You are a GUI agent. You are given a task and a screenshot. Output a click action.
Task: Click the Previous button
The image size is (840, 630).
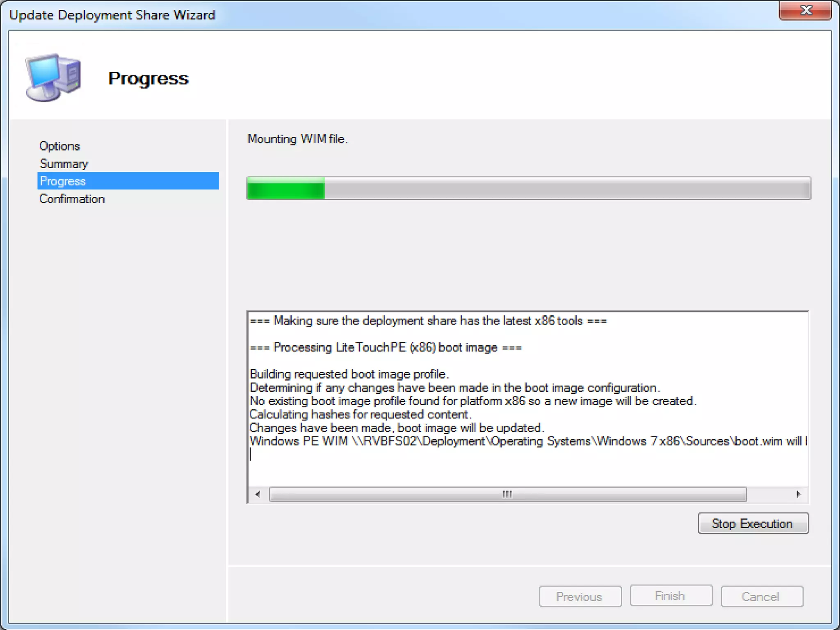[x=580, y=596]
